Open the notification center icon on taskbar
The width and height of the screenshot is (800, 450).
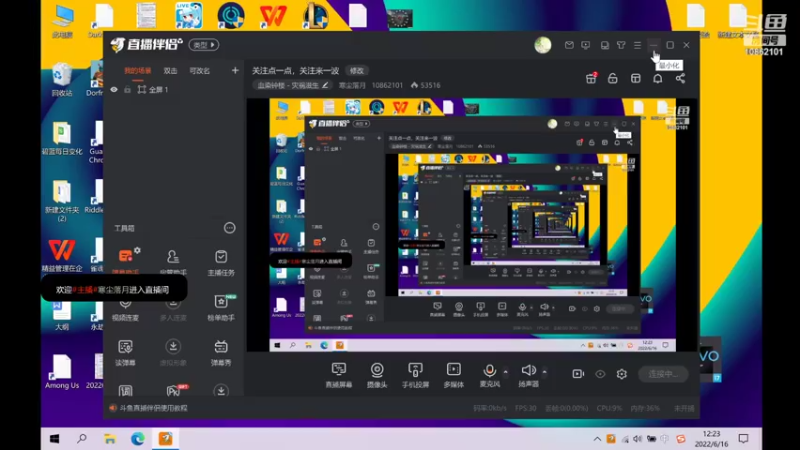click(743, 439)
